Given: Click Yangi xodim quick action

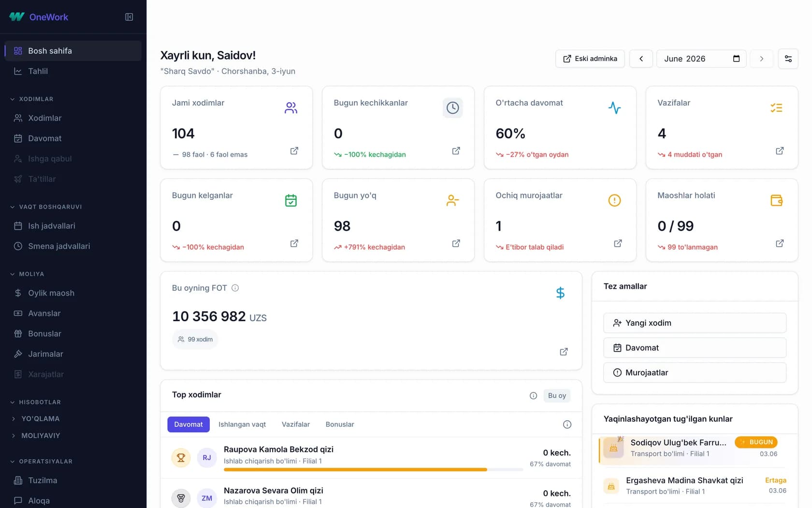Looking at the screenshot, I should (695, 323).
